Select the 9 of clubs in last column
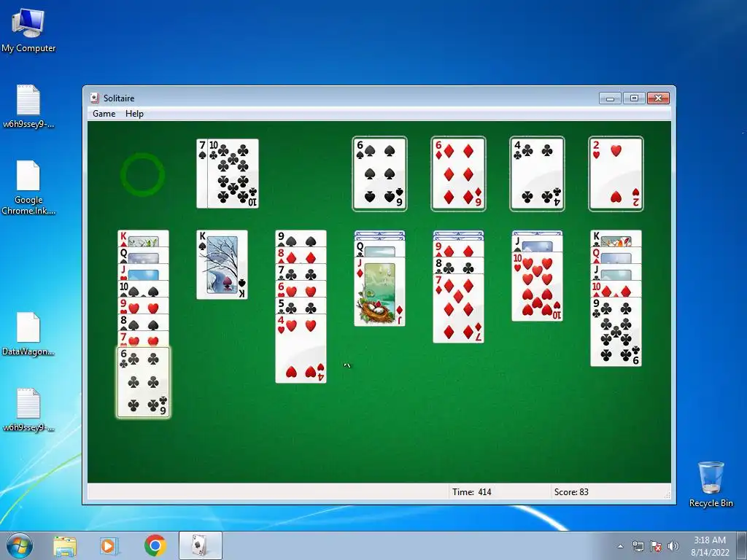Screen dimensions: 747x560 [x=616, y=332]
